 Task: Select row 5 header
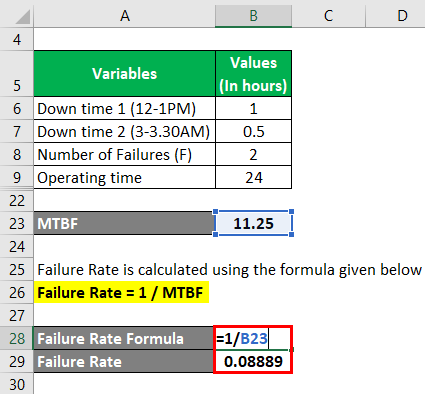click(17, 74)
